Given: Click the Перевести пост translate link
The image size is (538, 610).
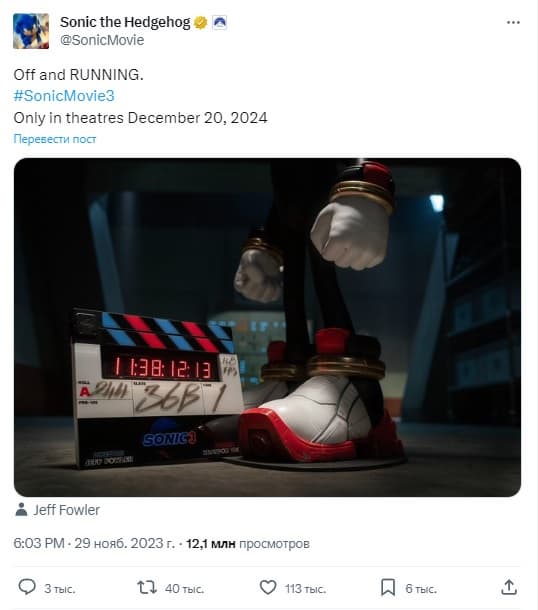Looking at the screenshot, I should point(55,139).
